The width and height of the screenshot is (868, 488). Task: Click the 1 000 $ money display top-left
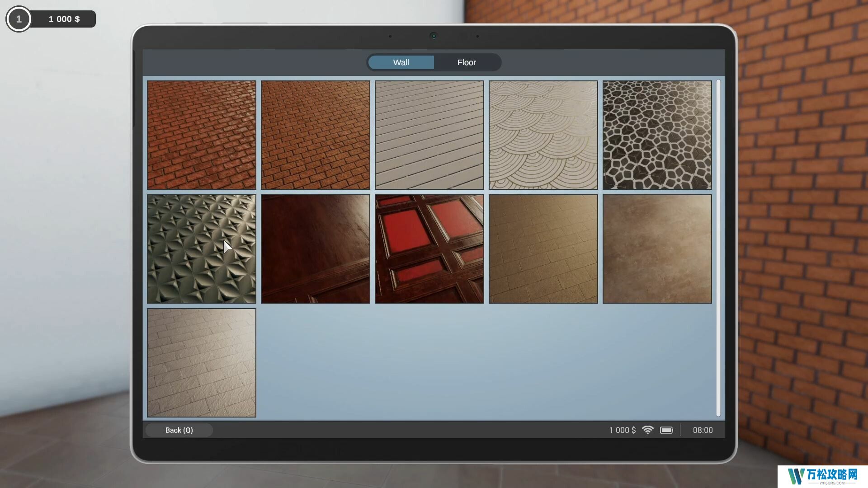(64, 19)
